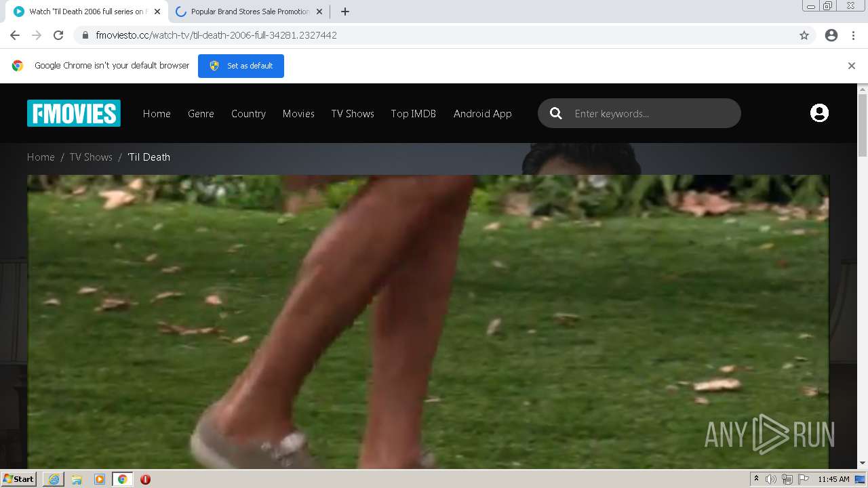The width and height of the screenshot is (868, 488).
Task: Switch to the Popular Brand Stores Sale tab
Action: point(249,12)
